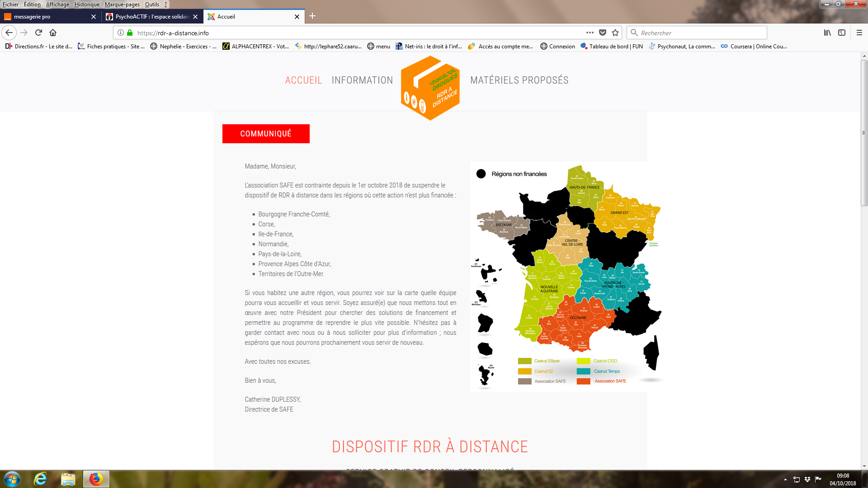This screenshot has width=868, height=488.
Task: Open Net-iris bookmark
Action: [429, 46]
